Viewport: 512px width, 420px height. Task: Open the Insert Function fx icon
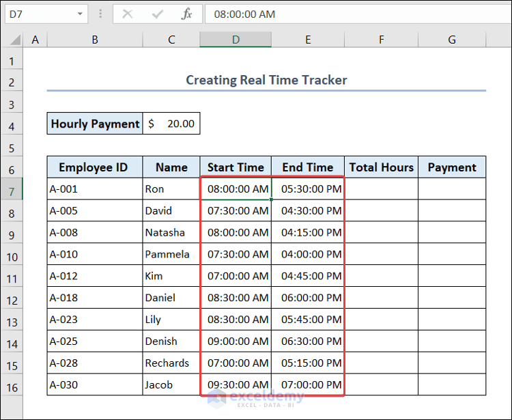coord(187,14)
